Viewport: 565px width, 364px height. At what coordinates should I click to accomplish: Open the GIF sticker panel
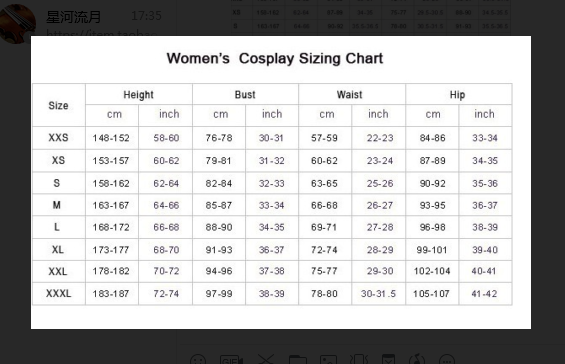(x=231, y=360)
